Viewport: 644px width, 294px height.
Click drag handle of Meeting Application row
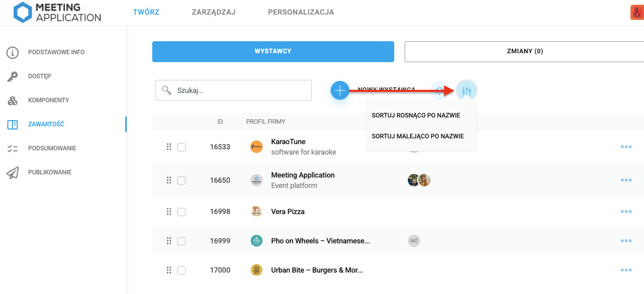coord(169,180)
